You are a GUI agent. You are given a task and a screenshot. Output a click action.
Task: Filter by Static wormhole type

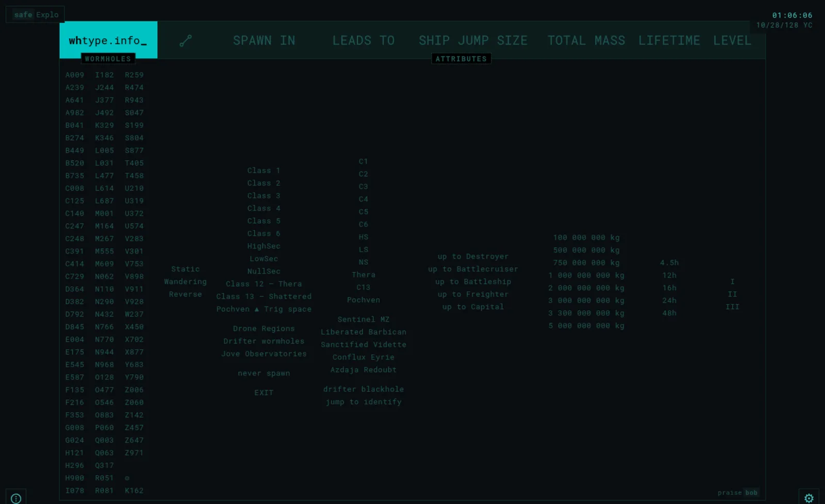point(186,269)
